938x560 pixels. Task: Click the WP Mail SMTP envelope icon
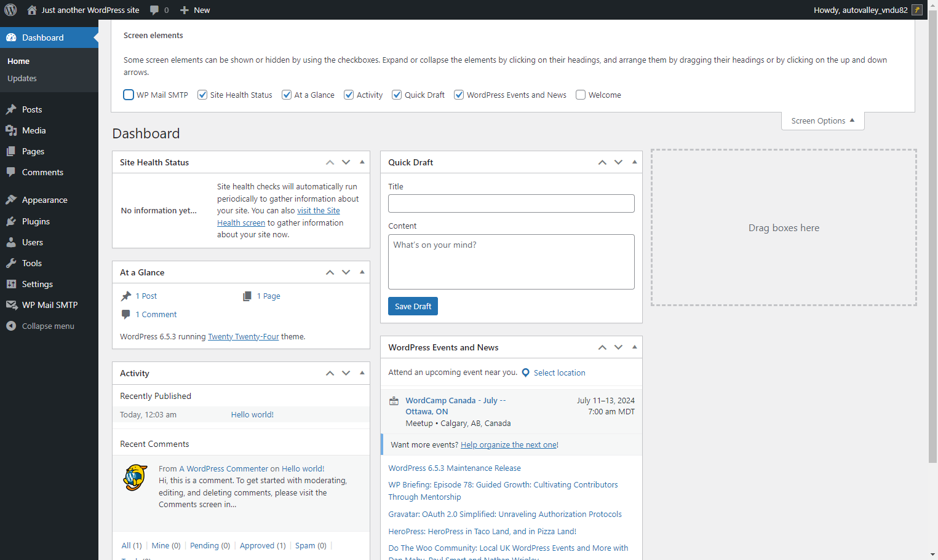pos(11,305)
